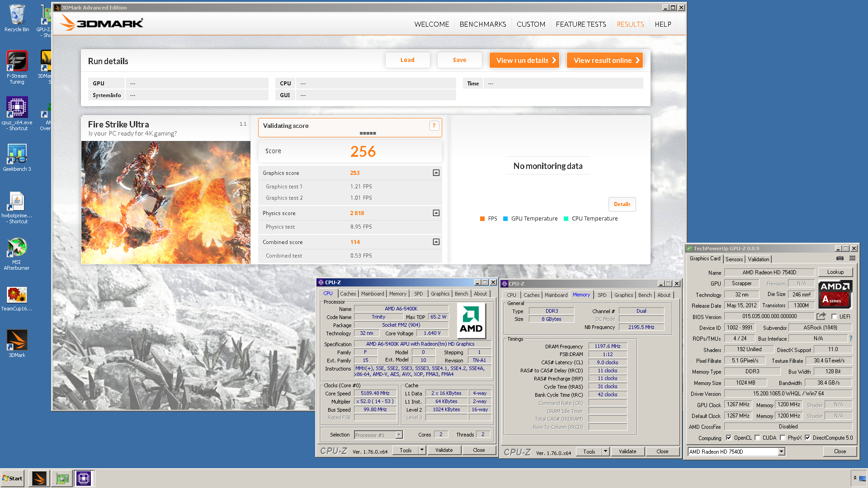The width and height of the screenshot is (868, 488).
Task: Click GPU Name field AMD Radeon HD 7540D
Action: [x=769, y=272]
